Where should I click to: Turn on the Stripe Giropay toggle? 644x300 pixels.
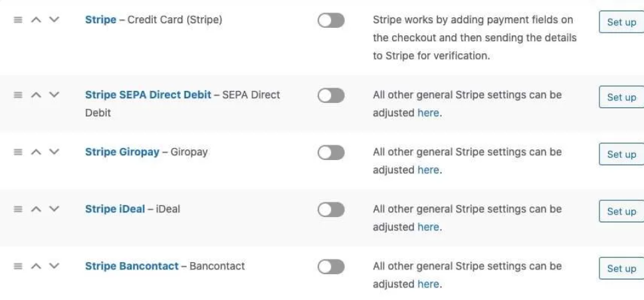coord(331,153)
